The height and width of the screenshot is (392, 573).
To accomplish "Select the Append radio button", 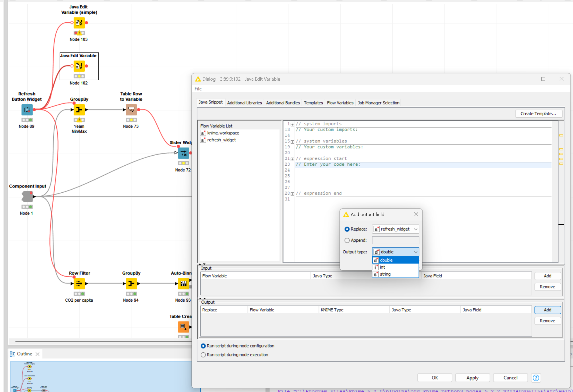I will (347, 240).
